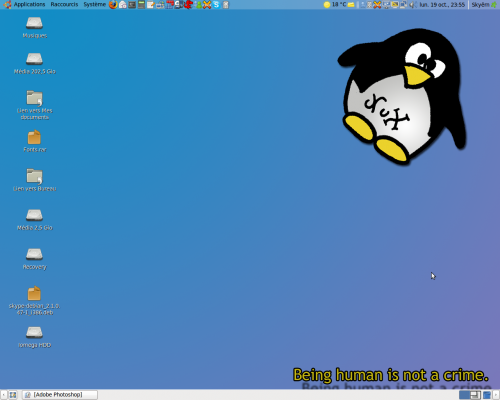The image size is (500, 400).
Task: Open the yellow display monitor tray icon
Action: coord(395,4)
